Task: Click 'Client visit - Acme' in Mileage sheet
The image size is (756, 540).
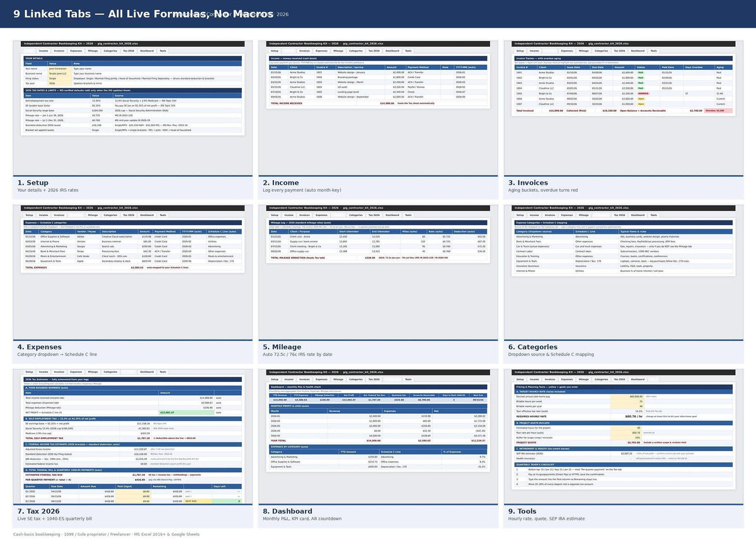Action: pyautogui.click(x=300, y=236)
